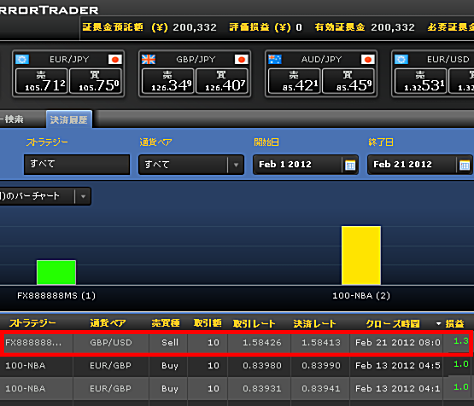Click the EUR/JPY buy price 105.750
This screenshot has height=406, width=474.
pyautogui.click(x=96, y=81)
